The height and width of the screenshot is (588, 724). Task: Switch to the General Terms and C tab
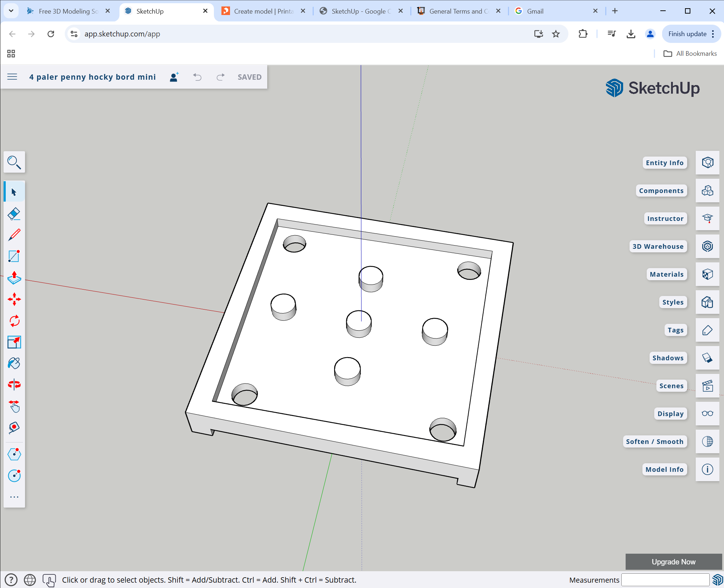coord(459,11)
